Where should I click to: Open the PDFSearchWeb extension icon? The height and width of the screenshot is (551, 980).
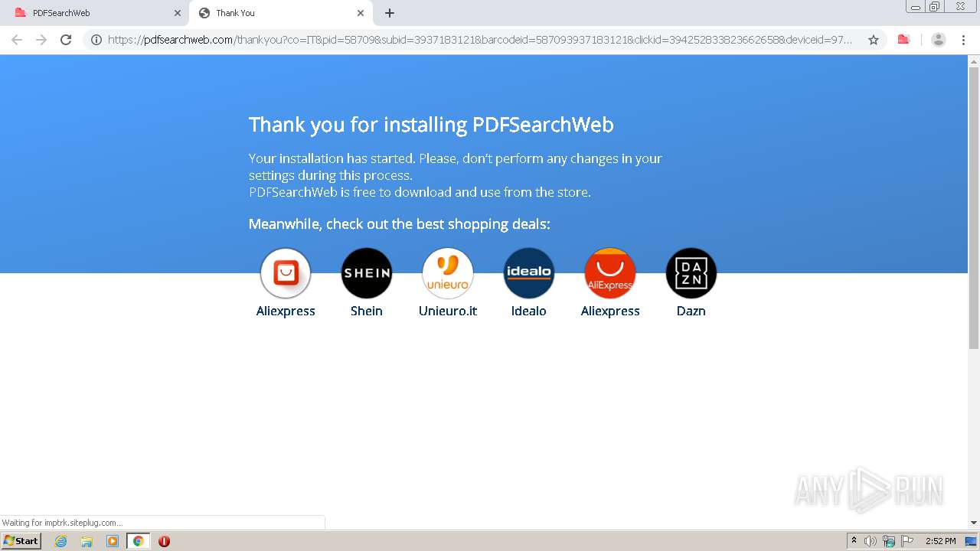pos(903,40)
